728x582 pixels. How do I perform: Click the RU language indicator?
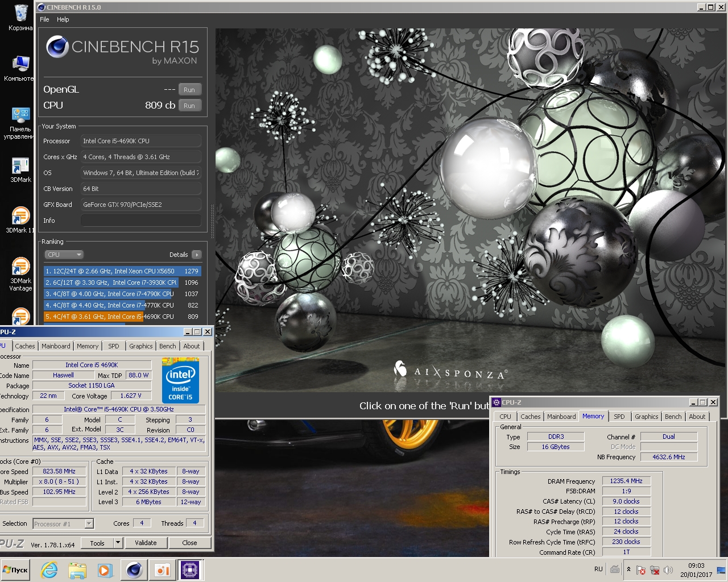[598, 569]
